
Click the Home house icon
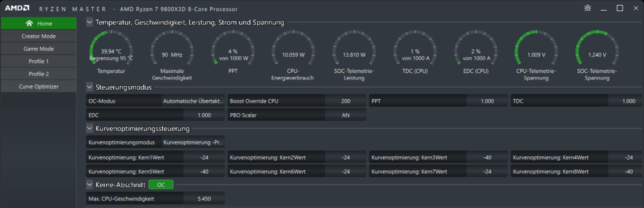pos(29,23)
